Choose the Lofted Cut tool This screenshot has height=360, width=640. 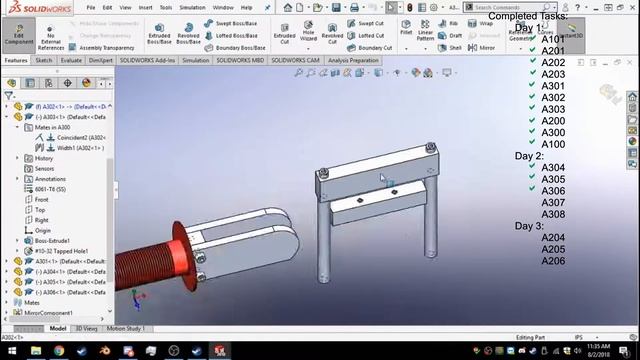(x=366, y=36)
